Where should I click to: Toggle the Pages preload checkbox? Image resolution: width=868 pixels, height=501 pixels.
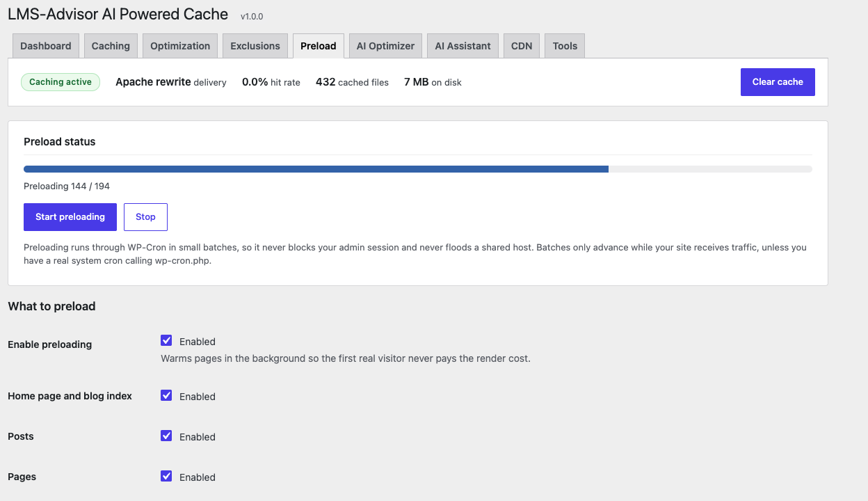[x=166, y=476]
